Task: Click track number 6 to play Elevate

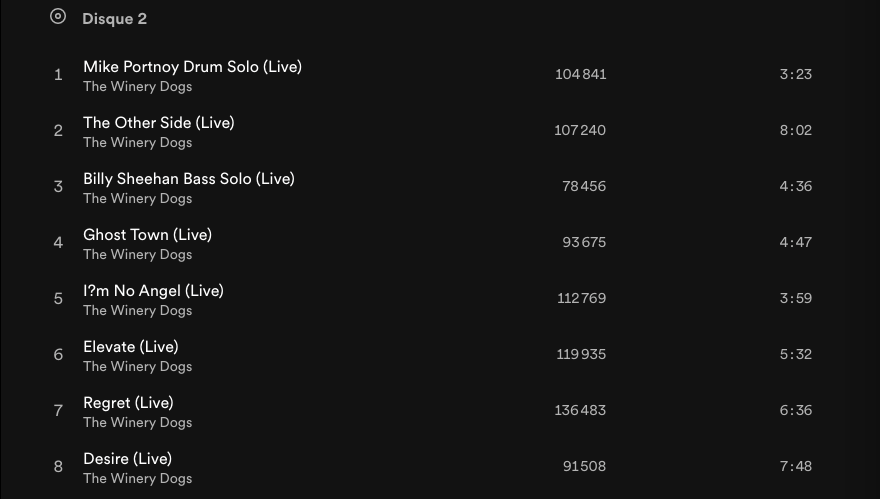Action: pos(58,355)
